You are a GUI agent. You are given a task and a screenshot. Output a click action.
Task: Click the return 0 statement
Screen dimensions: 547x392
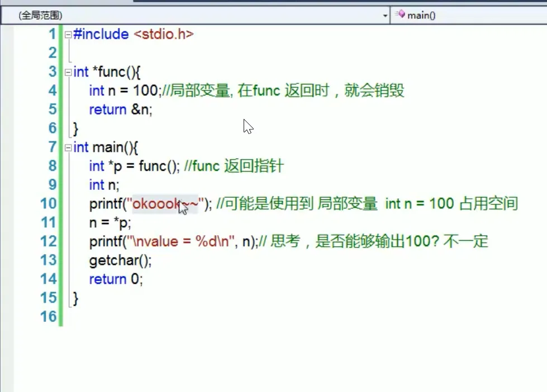[115, 279]
